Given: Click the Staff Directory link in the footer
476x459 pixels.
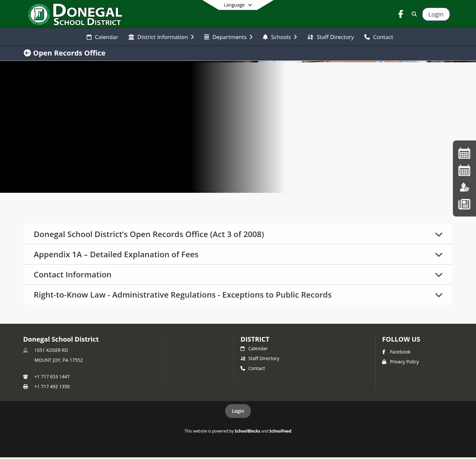Looking at the screenshot, I should click(263, 358).
